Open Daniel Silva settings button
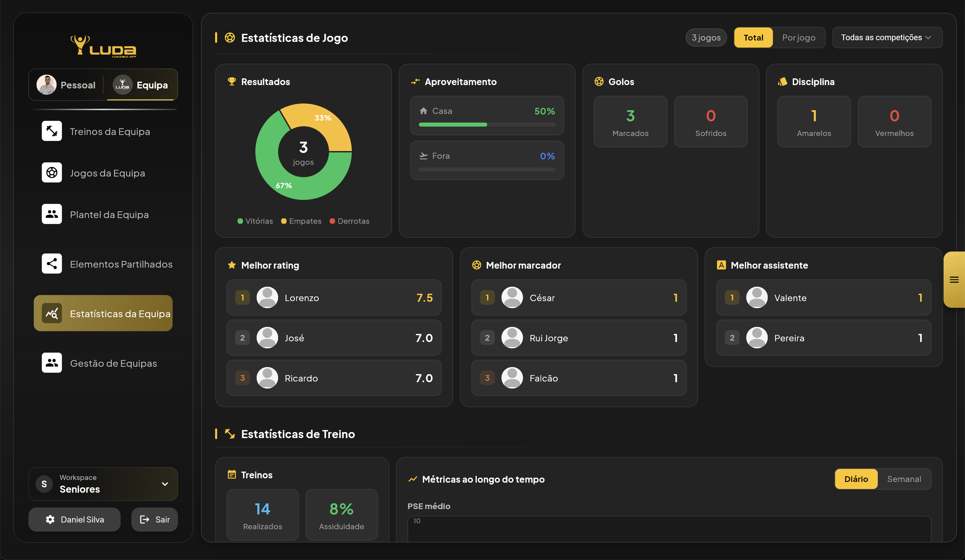Screen dimensions: 965x560 pyautogui.click(x=75, y=519)
